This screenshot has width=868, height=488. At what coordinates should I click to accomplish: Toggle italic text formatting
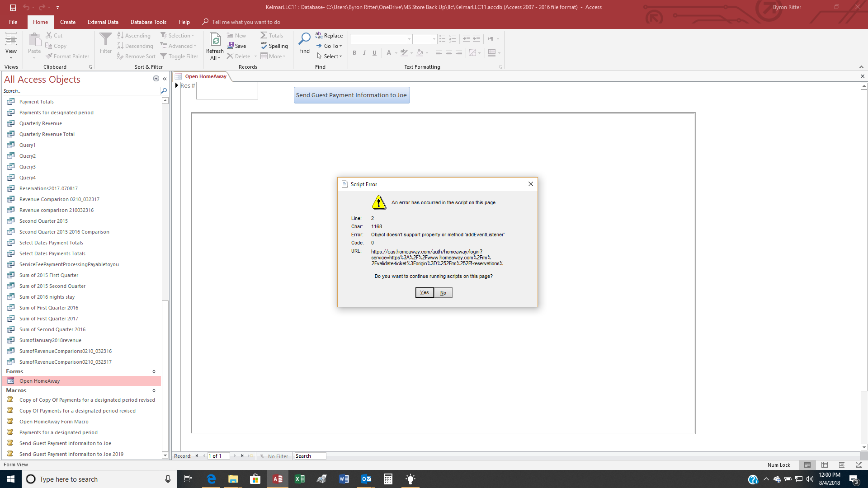point(364,53)
